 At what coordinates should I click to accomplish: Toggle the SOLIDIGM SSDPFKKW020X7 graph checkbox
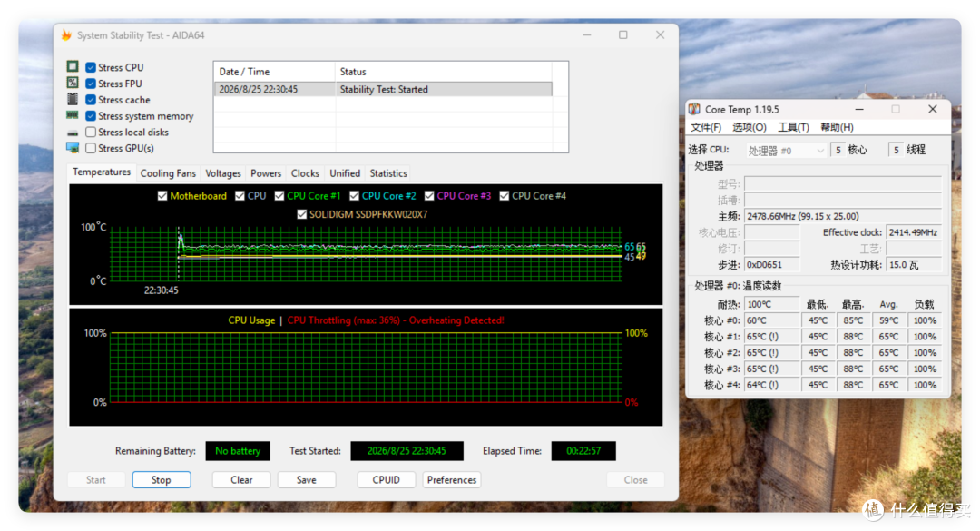point(302,214)
